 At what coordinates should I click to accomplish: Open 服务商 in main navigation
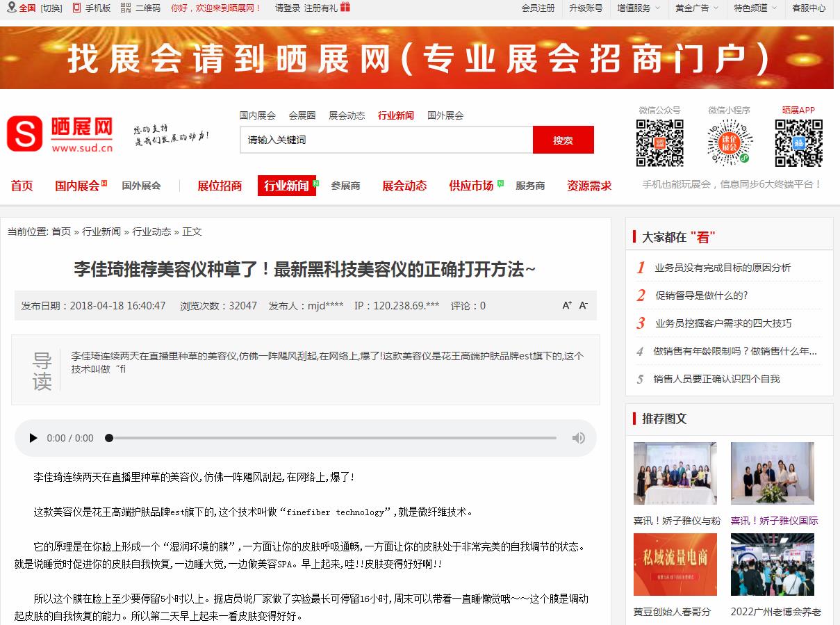click(530, 186)
